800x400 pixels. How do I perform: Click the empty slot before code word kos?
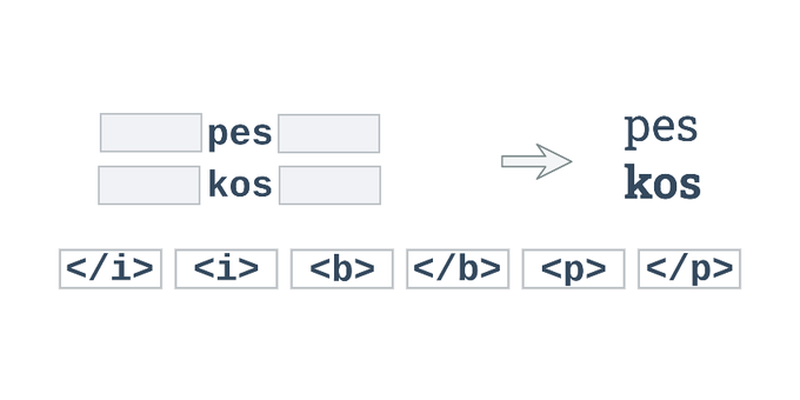point(149,185)
